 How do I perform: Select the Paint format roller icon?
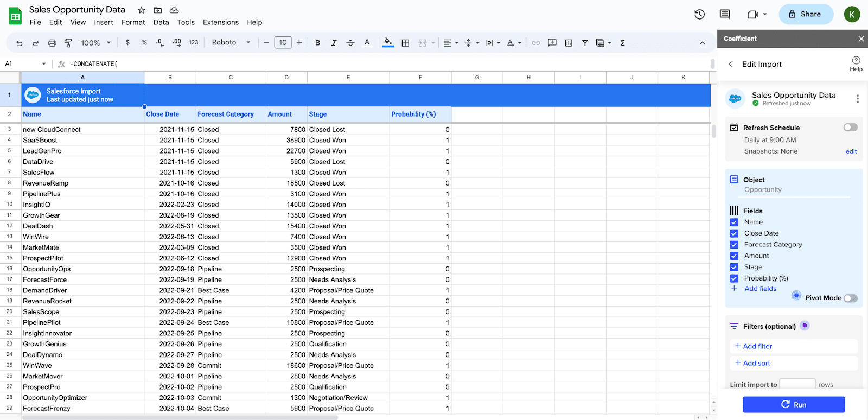tap(68, 43)
